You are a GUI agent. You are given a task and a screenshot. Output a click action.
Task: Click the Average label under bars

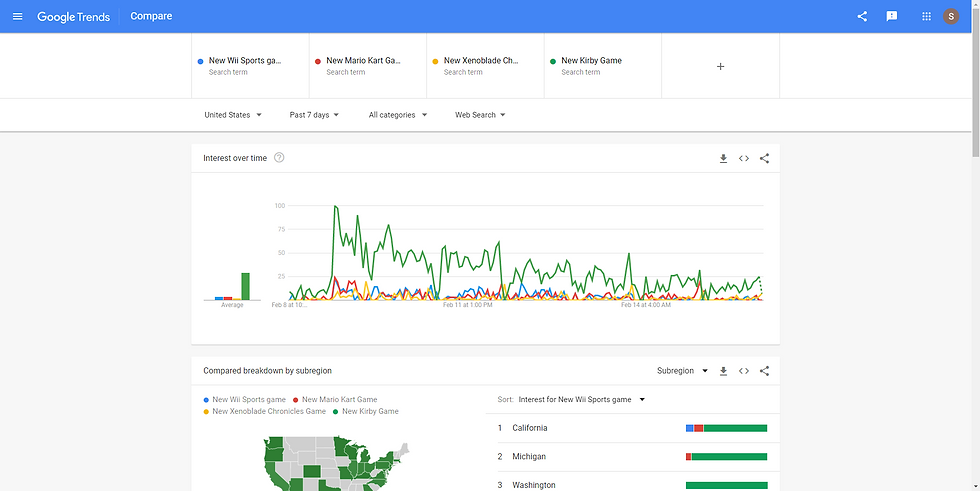(232, 305)
